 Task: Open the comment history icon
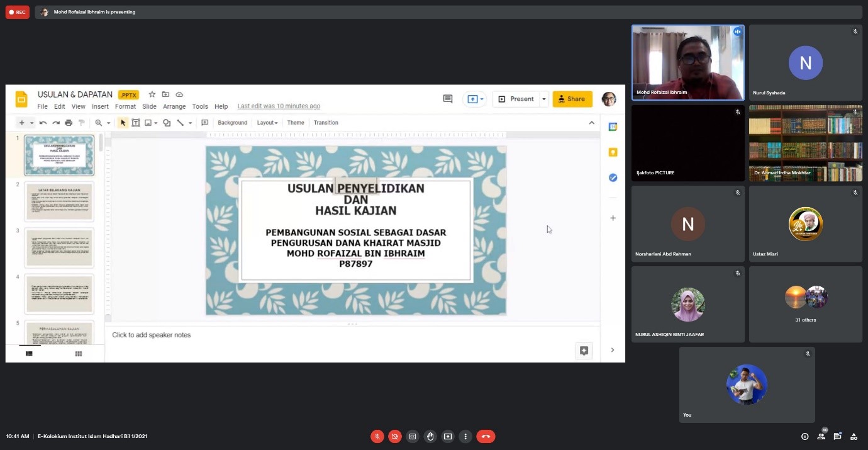[448, 99]
